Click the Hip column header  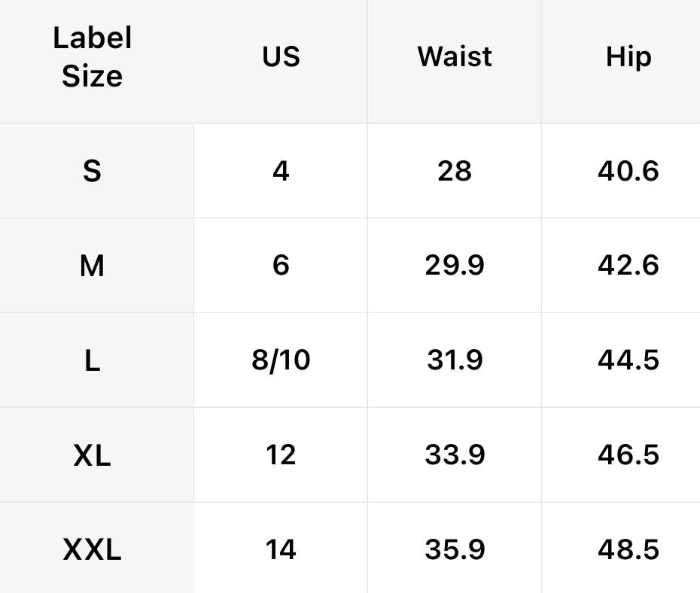(628, 57)
